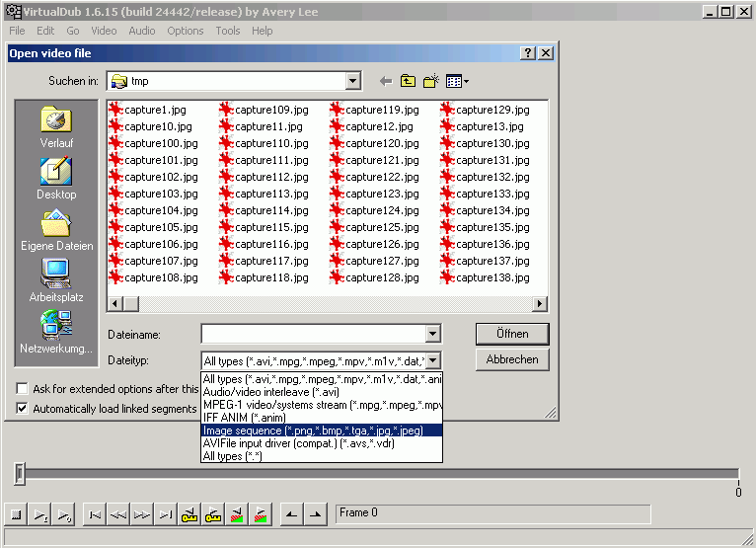The image size is (756, 548).
Task: Open the Help menu
Action: pos(262,31)
